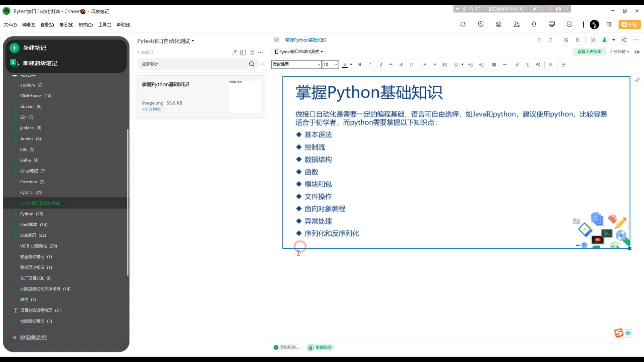Increase indent of paragraph
Screen dimensions: 644x362
coord(481,65)
